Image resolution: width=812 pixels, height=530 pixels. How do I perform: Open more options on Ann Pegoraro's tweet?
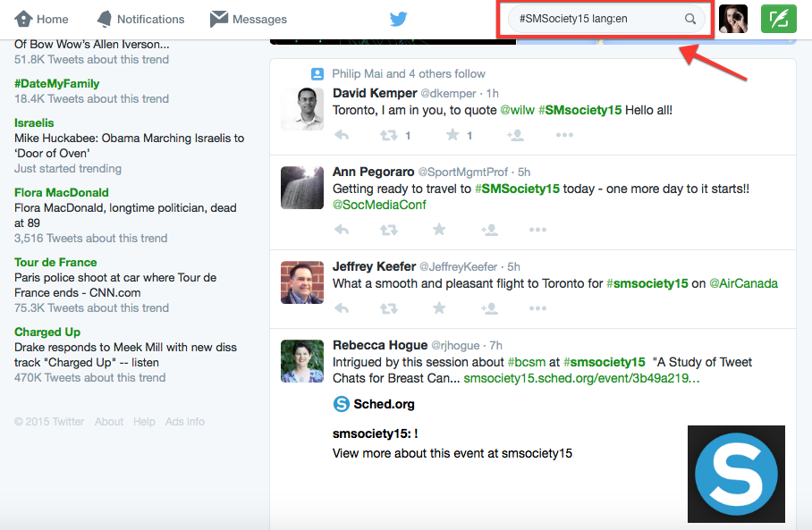click(537, 230)
